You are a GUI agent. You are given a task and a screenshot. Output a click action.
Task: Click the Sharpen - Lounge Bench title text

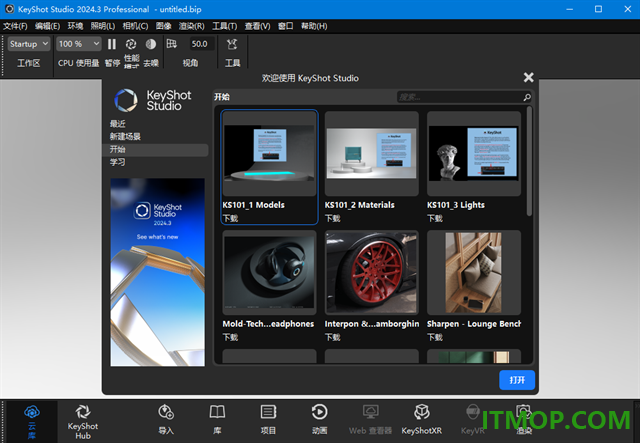pos(474,324)
